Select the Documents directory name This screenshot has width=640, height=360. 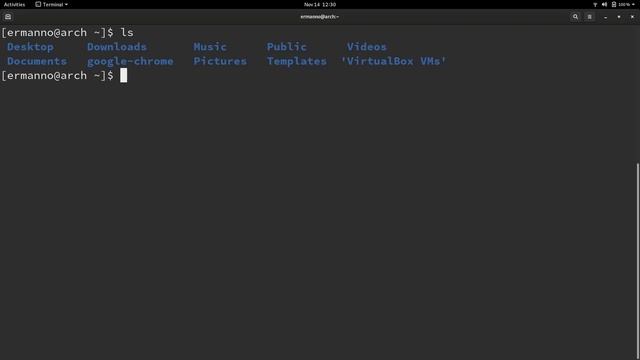[37, 61]
